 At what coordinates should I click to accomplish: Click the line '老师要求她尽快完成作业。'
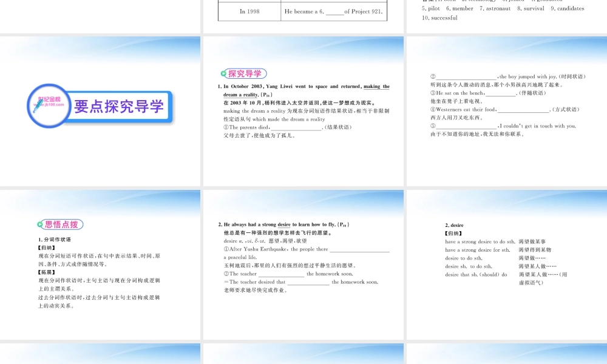click(x=256, y=290)
